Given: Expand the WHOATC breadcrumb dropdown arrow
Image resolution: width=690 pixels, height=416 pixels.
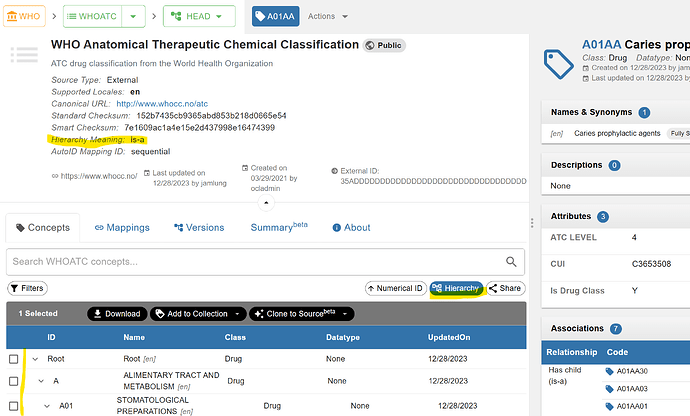Looking at the screenshot, I should coord(133,16).
